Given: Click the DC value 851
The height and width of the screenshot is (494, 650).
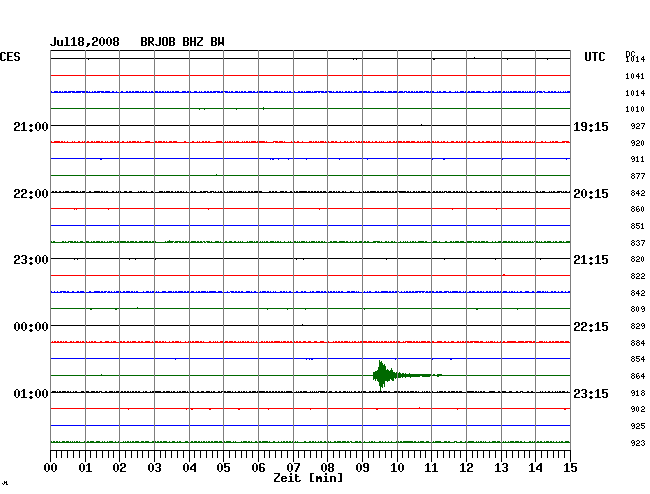Looking at the screenshot, I should tap(638, 226).
